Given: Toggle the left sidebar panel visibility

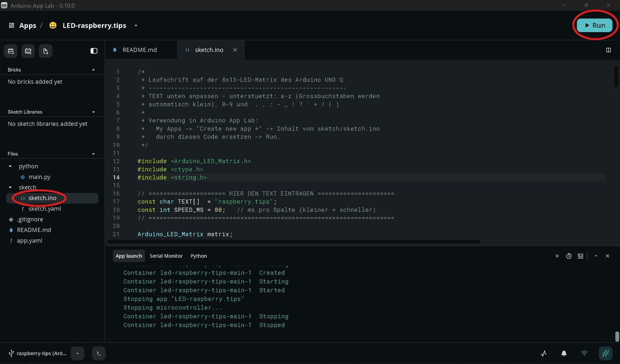Looking at the screenshot, I should pos(94,51).
